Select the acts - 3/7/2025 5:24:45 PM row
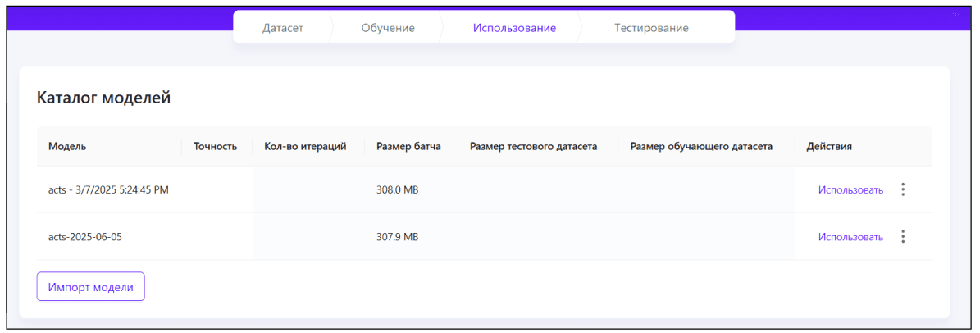The image size is (980, 333). [108, 190]
